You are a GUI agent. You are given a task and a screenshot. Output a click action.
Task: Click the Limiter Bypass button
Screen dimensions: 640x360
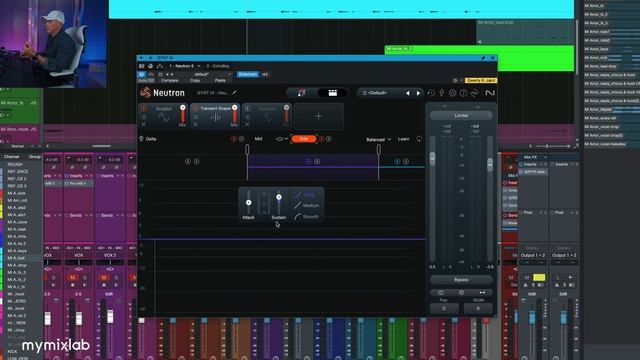pyautogui.click(x=461, y=280)
